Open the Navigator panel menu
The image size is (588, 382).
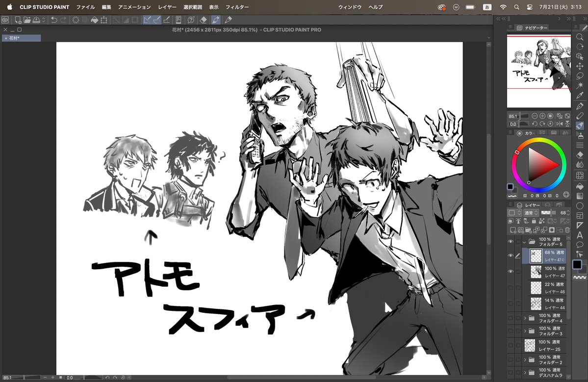tap(511, 27)
